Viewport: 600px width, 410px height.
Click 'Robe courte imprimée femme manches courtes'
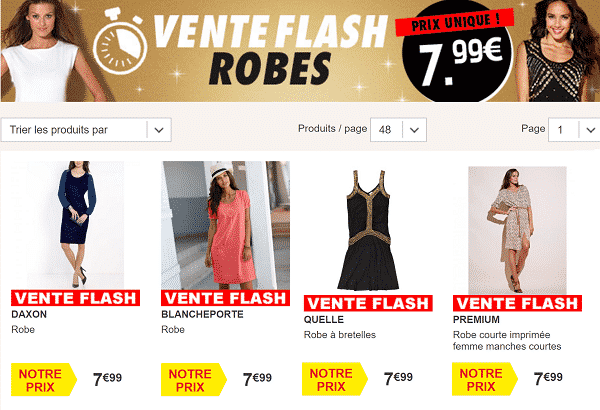[x=507, y=340]
